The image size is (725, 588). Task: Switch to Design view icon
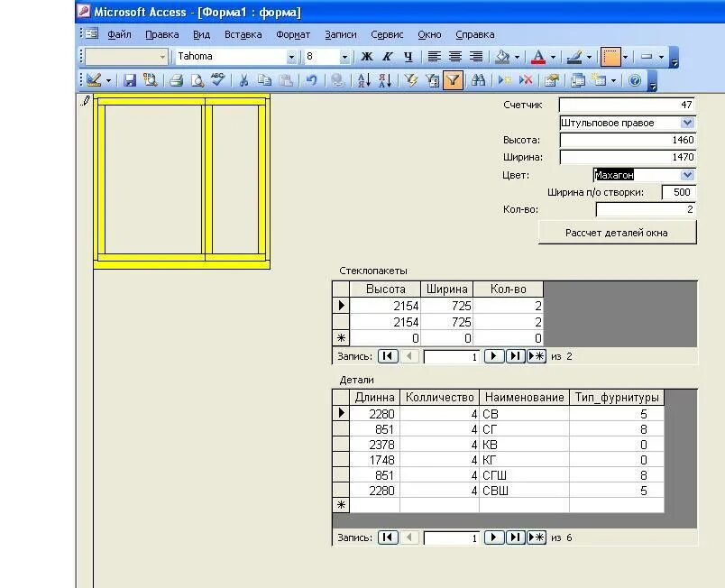click(x=94, y=80)
